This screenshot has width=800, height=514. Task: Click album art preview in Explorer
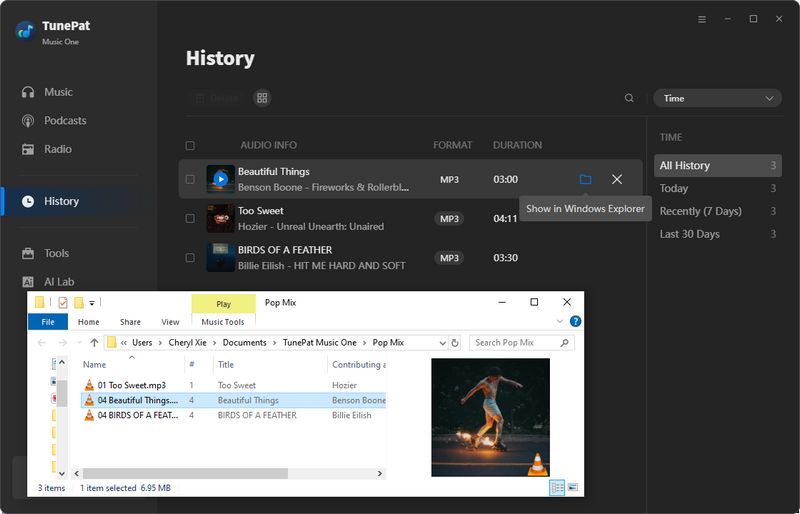coord(490,418)
